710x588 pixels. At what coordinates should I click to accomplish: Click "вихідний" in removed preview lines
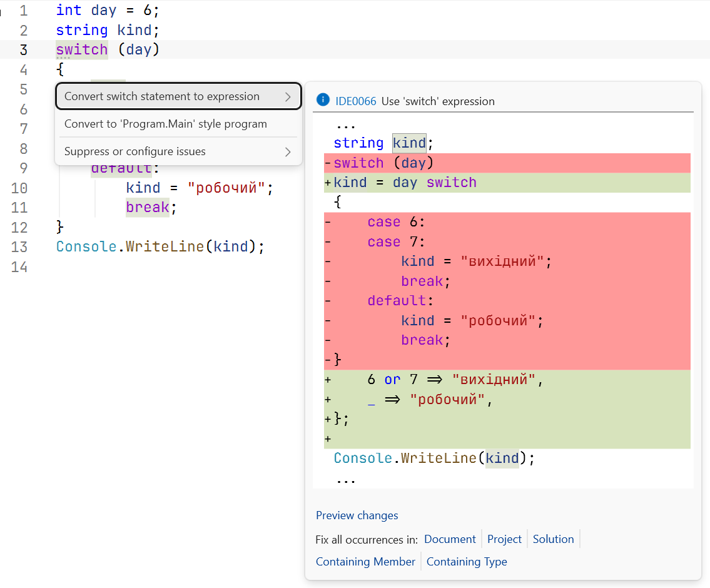pos(502,261)
